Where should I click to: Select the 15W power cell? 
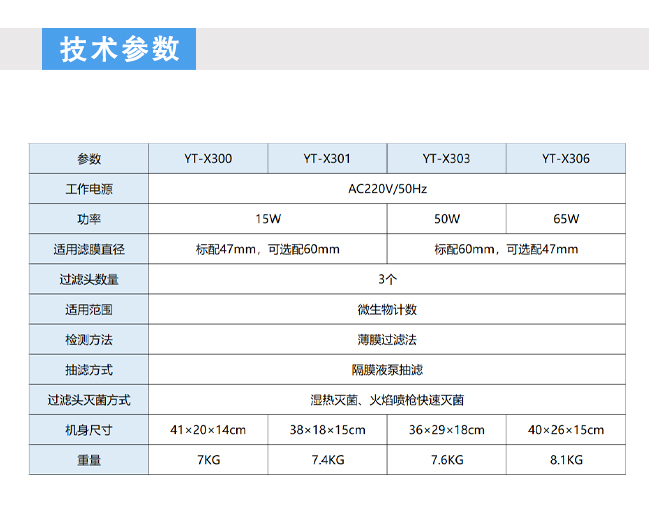[x=267, y=218]
